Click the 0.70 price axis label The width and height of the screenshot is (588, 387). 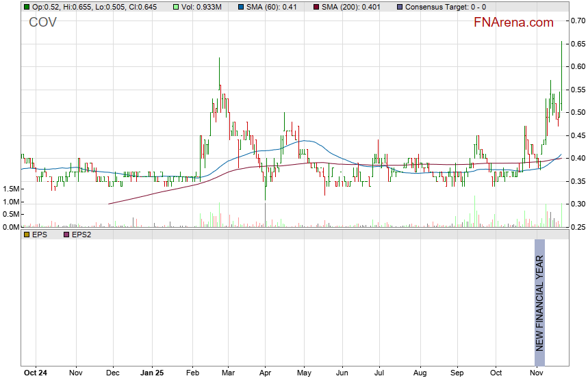click(578, 21)
